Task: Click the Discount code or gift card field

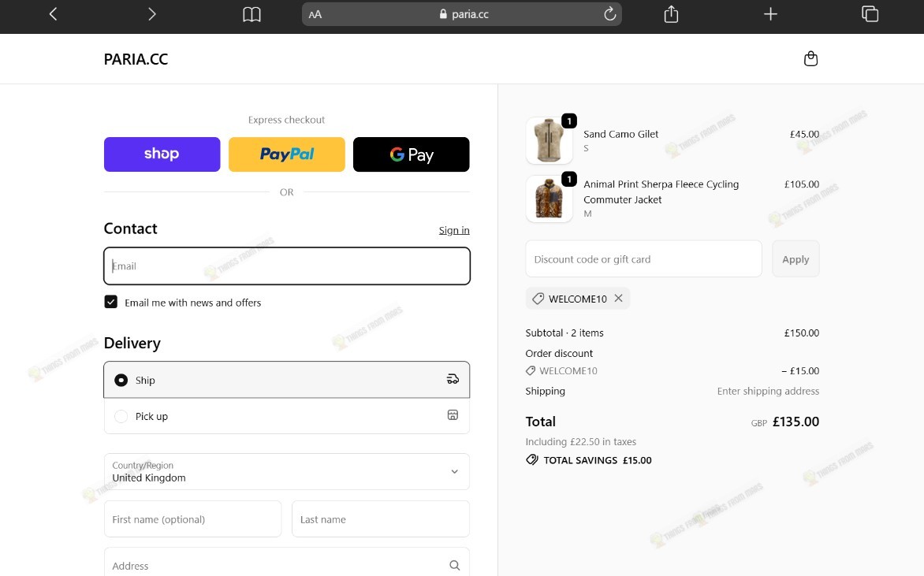Action: [x=643, y=259]
